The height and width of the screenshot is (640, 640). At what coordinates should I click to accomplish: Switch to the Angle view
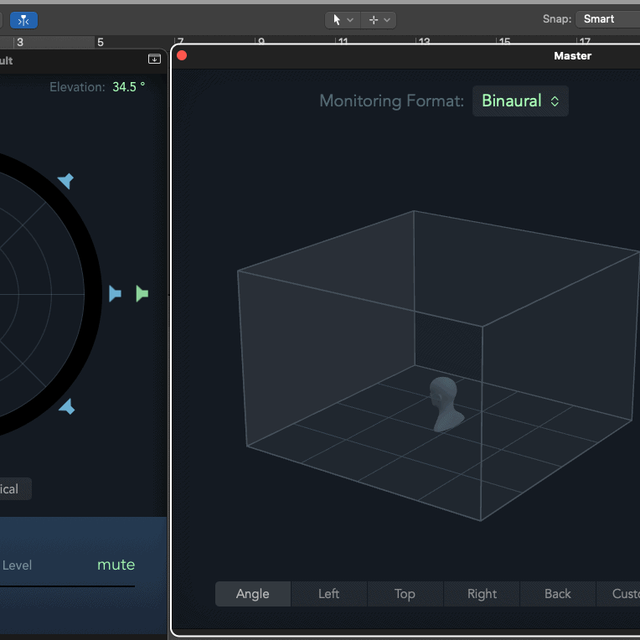[253, 594]
